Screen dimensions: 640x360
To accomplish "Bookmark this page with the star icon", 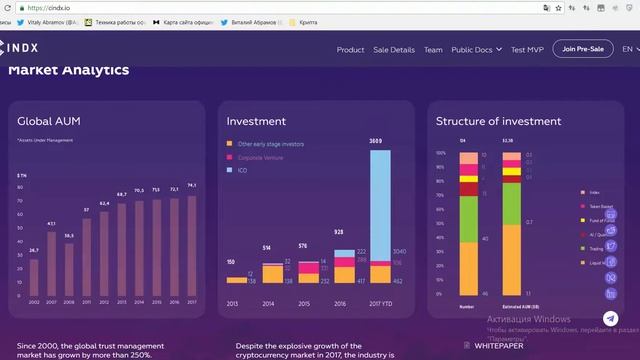I will tap(558, 8).
